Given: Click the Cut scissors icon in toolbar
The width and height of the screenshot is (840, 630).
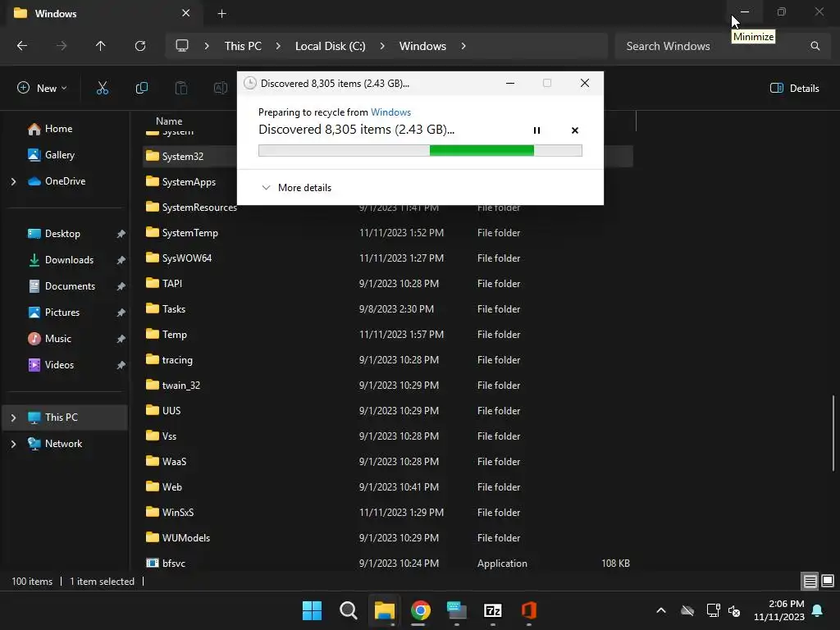Looking at the screenshot, I should click(103, 88).
